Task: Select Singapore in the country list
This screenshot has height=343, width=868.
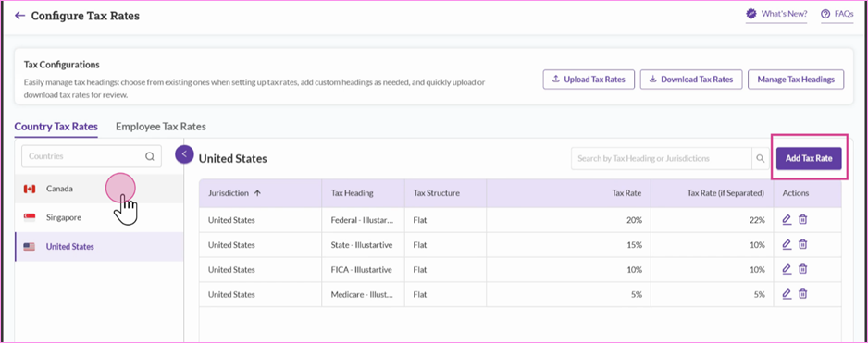Action: tap(99, 218)
